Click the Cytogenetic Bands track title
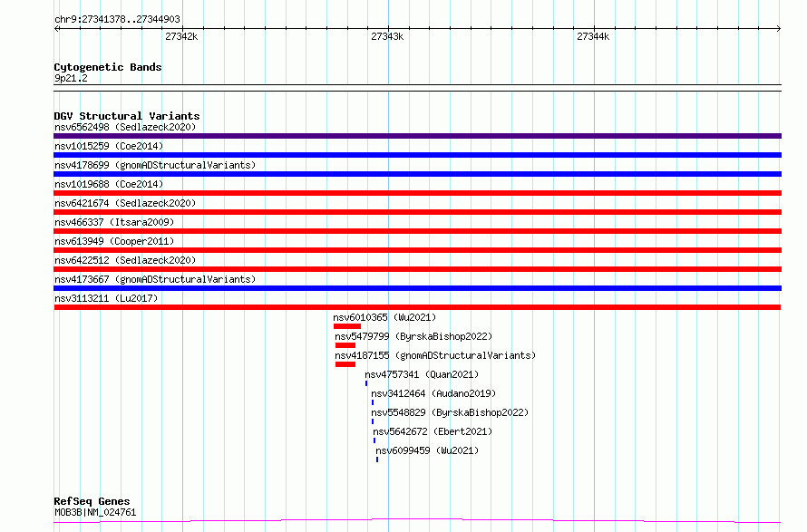Screen dimensions: 807x532 pyautogui.click(x=108, y=67)
